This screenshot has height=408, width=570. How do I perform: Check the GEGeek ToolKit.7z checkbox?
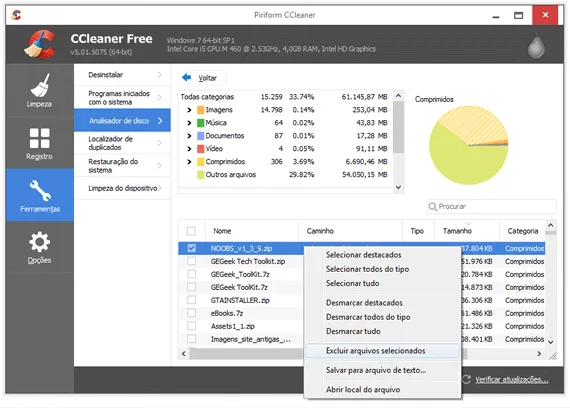(192, 287)
